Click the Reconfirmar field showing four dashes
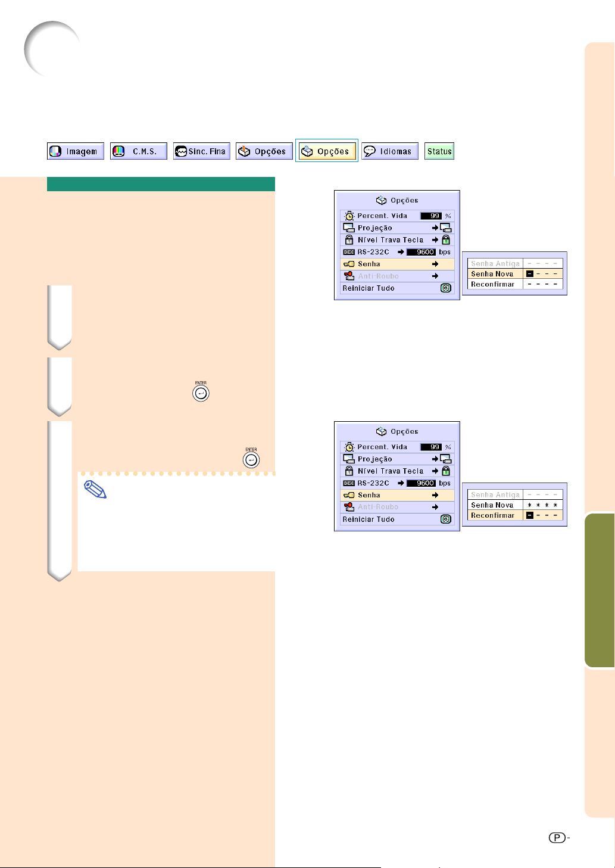The image size is (615, 868). point(542,284)
